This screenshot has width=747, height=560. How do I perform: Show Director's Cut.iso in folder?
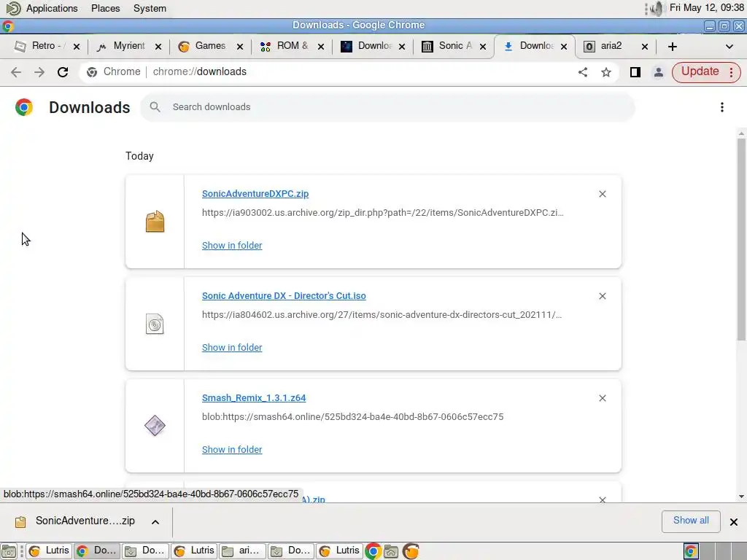pyautogui.click(x=232, y=347)
